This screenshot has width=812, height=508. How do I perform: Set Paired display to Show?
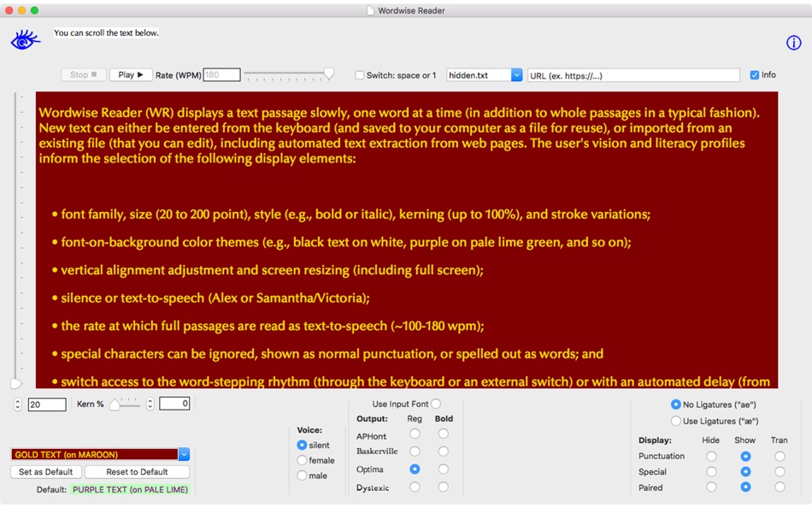click(745, 487)
